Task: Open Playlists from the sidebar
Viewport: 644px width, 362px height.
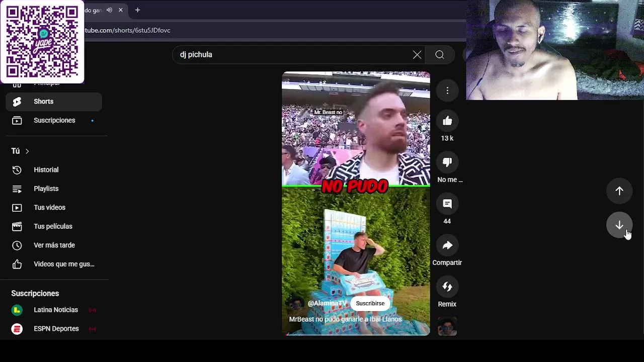Action: tap(54, 189)
